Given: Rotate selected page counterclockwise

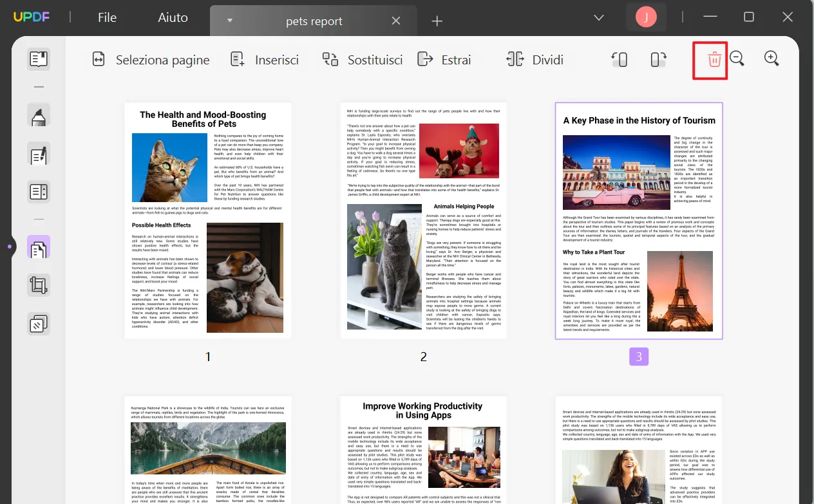Looking at the screenshot, I should click(x=620, y=59).
